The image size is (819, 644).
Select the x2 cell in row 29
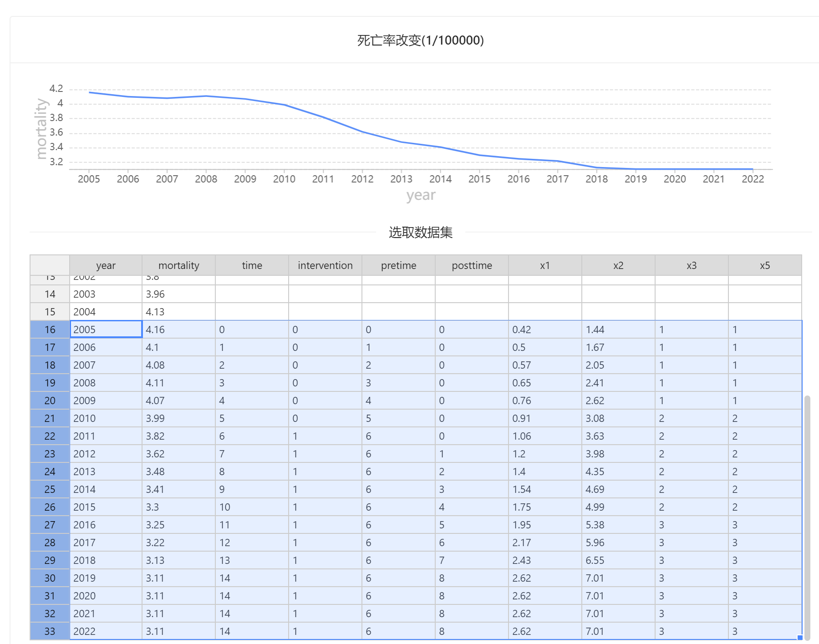tap(618, 560)
